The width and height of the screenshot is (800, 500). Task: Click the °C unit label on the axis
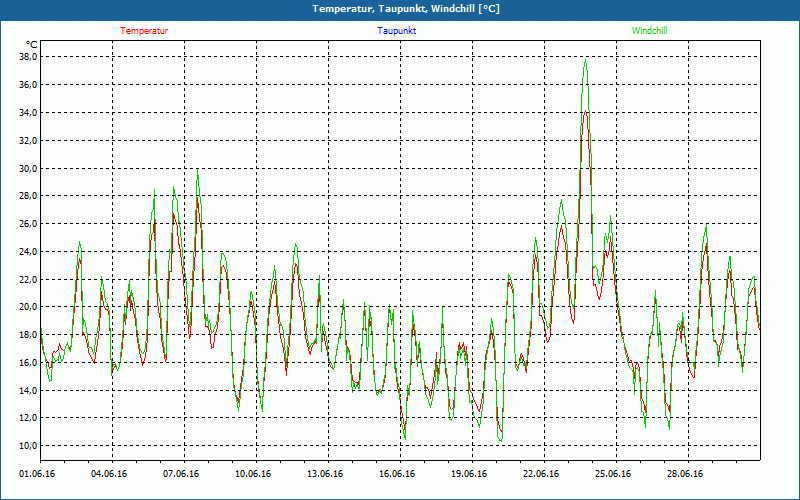31,45
